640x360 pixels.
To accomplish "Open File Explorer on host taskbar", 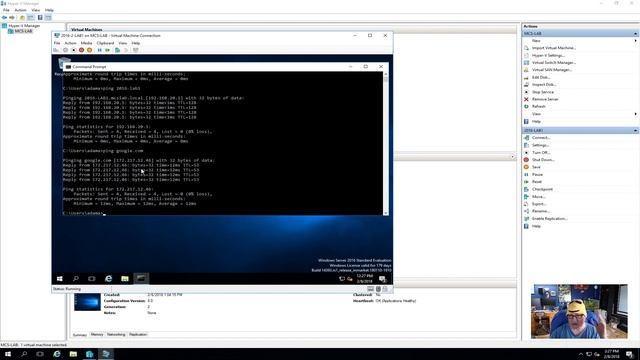I will click(x=73, y=354).
